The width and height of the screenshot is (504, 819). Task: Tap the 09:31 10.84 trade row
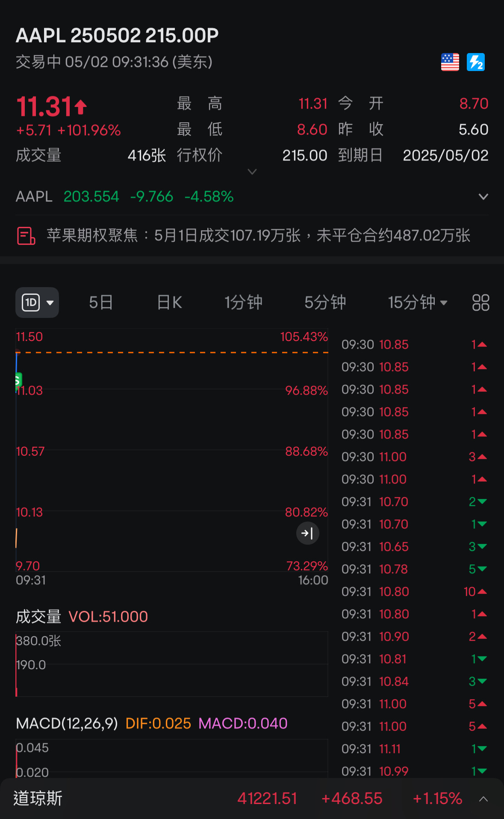click(414, 682)
